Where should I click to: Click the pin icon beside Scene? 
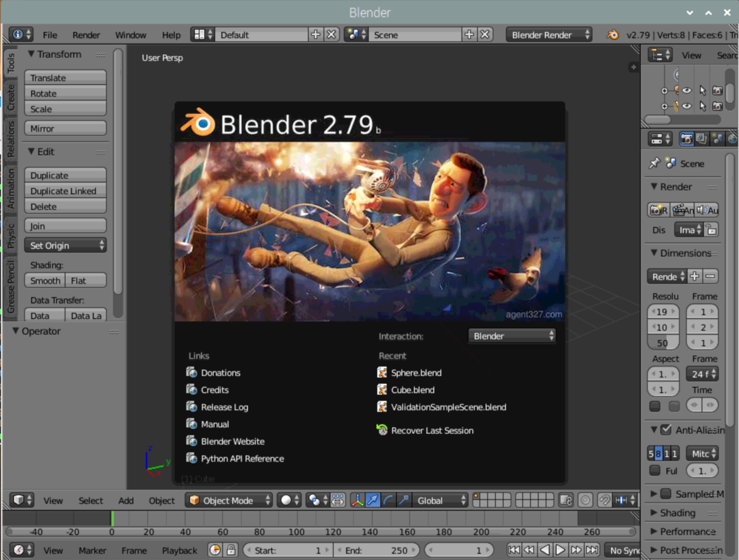(x=654, y=163)
